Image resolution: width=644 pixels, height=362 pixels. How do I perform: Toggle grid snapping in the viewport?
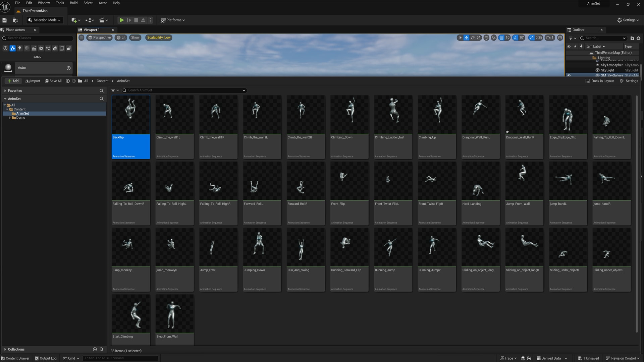pyautogui.click(x=502, y=38)
